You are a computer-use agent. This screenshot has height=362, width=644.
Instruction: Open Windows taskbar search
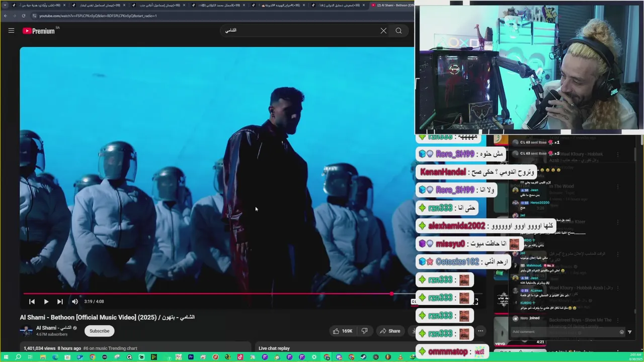pyautogui.click(x=18, y=357)
